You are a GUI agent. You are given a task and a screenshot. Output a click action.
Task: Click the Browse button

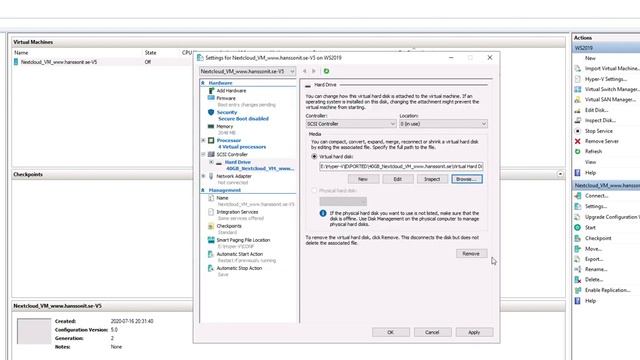click(467, 179)
